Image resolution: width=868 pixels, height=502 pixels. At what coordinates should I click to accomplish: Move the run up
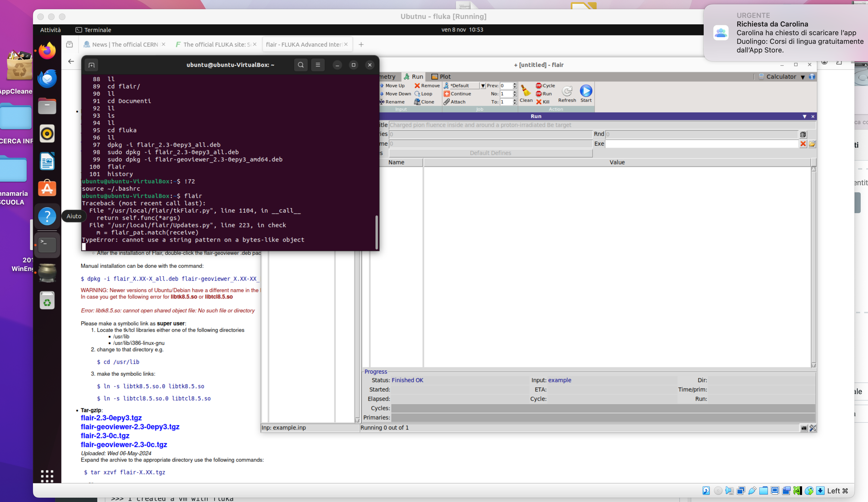[392, 85]
